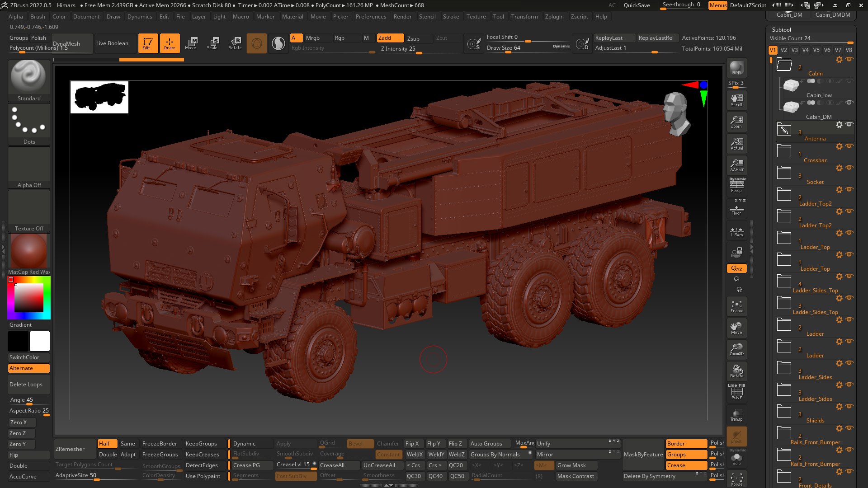Click the silhouette thumbnail in viewport
The height and width of the screenshot is (488, 868).
pyautogui.click(x=99, y=97)
